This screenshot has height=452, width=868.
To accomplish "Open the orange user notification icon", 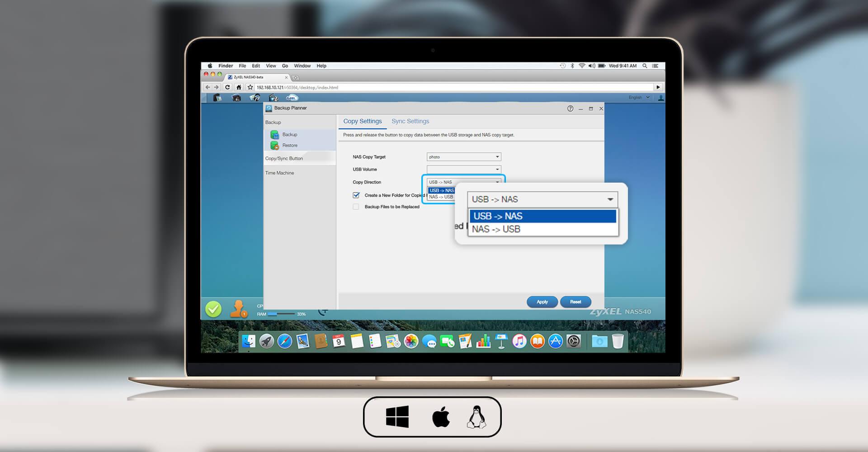I will coord(238,309).
